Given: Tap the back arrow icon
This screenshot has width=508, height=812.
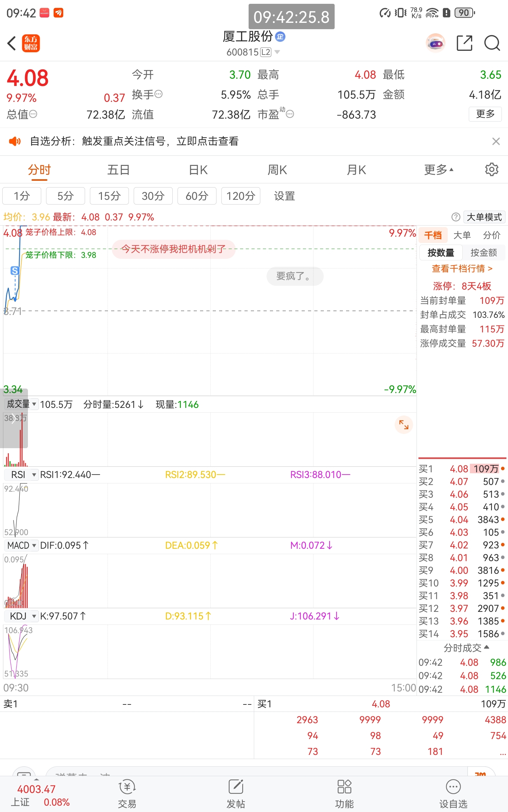Looking at the screenshot, I should (x=12, y=43).
